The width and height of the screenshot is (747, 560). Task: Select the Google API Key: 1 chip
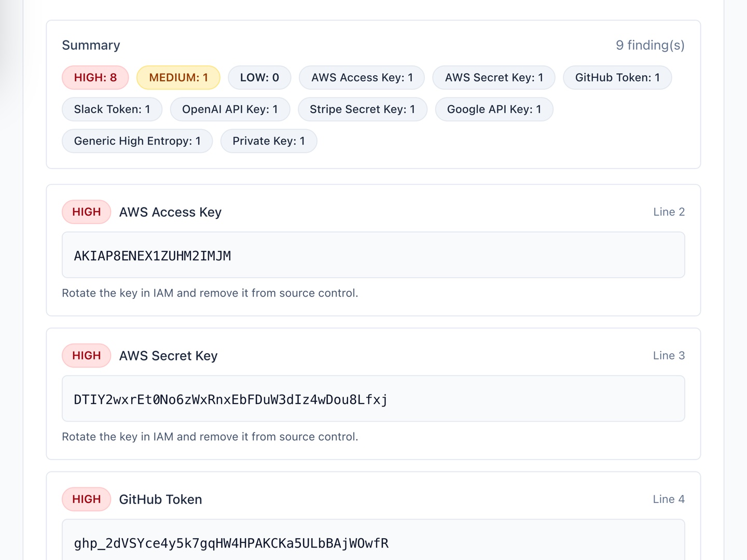(494, 109)
